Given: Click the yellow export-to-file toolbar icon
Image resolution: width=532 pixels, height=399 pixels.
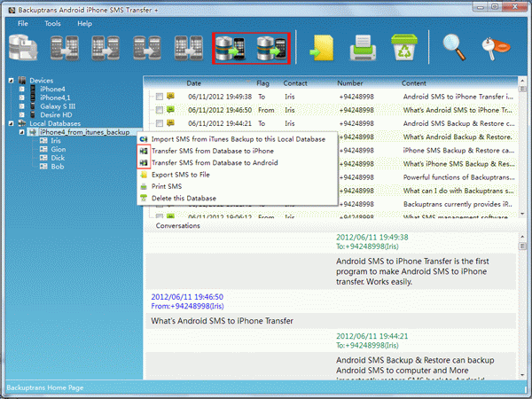Looking at the screenshot, I should tap(322, 48).
